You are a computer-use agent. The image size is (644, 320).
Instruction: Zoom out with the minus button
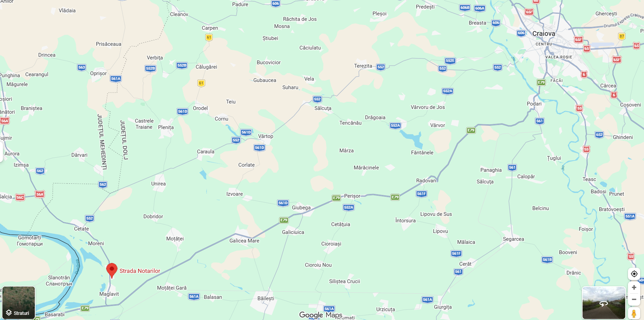634,300
